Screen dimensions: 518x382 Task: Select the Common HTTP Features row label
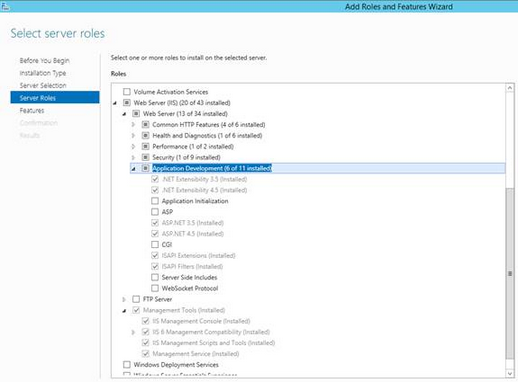coord(209,125)
